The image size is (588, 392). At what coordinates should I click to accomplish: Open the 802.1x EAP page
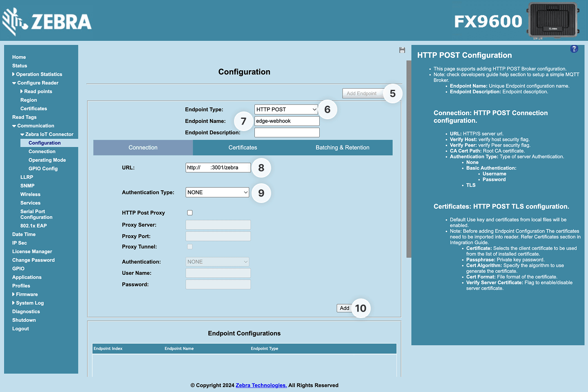pyautogui.click(x=33, y=226)
